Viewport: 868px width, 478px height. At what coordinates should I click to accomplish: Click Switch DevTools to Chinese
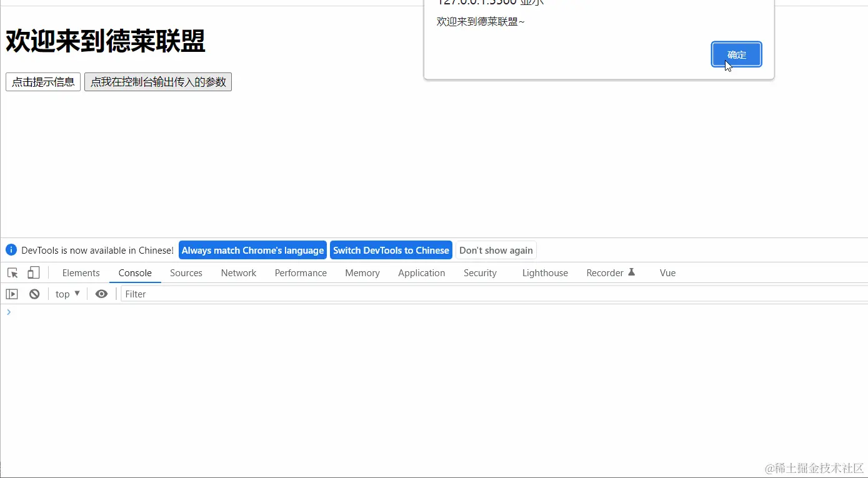[391, 251]
